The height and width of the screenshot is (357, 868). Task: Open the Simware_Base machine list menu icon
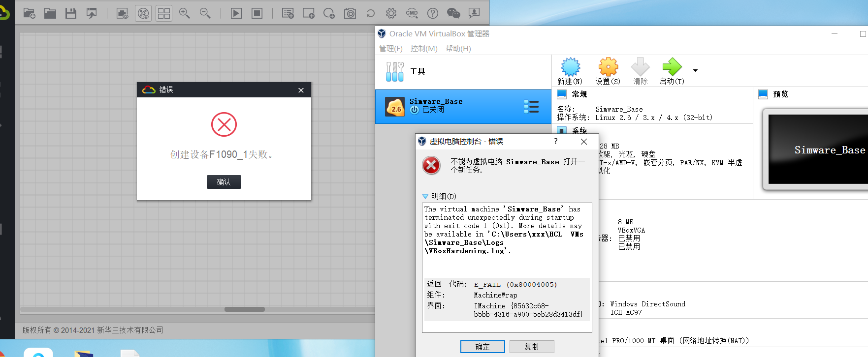[531, 107]
